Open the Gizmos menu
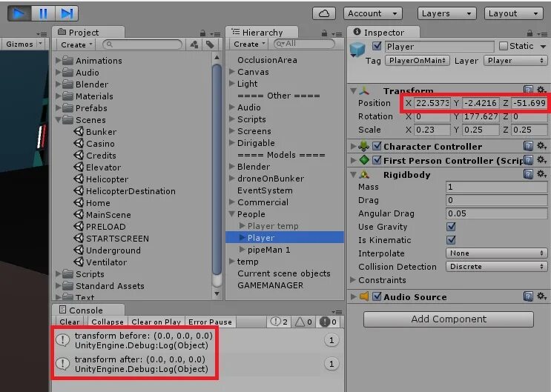Viewport: 551px width, 392px height. coord(24,44)
